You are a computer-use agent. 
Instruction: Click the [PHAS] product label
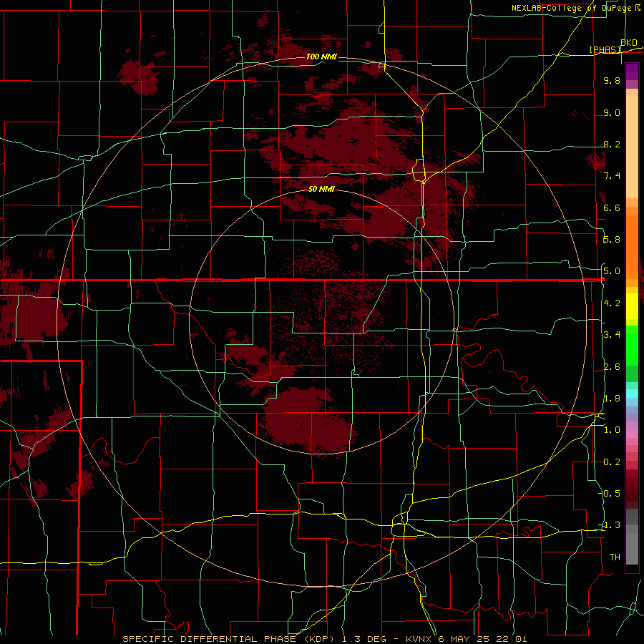(605, 49)
